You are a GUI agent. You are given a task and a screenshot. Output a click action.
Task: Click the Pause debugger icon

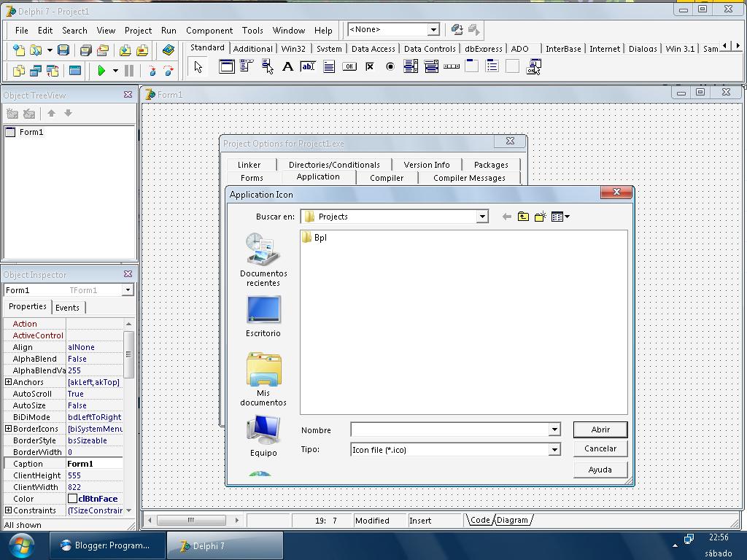pos(129,71)
